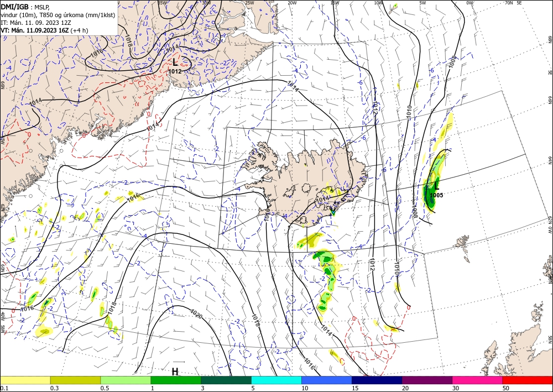Click the '35W' longitude label

pyautogui.click(x=162, y=3)
